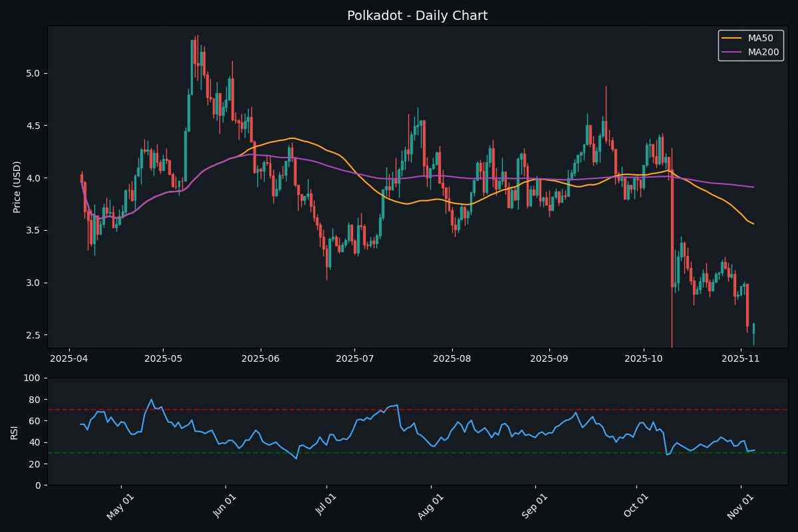Click the RSI axis label

(x=16, y=432)
